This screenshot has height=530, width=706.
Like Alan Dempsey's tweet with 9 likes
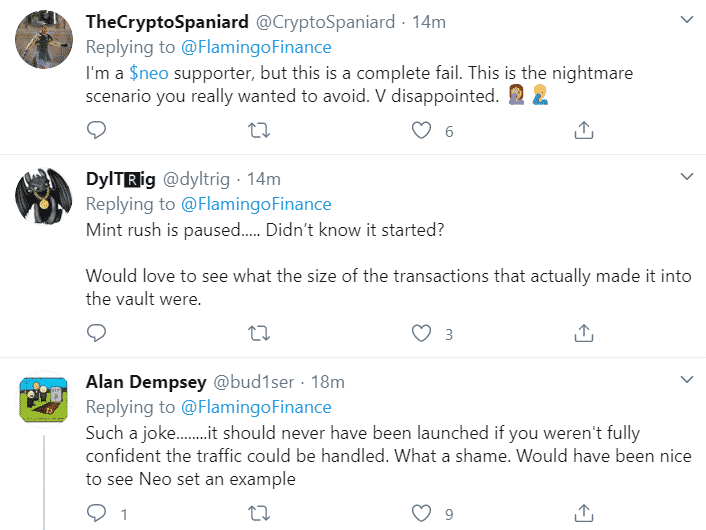pos(423,513)
